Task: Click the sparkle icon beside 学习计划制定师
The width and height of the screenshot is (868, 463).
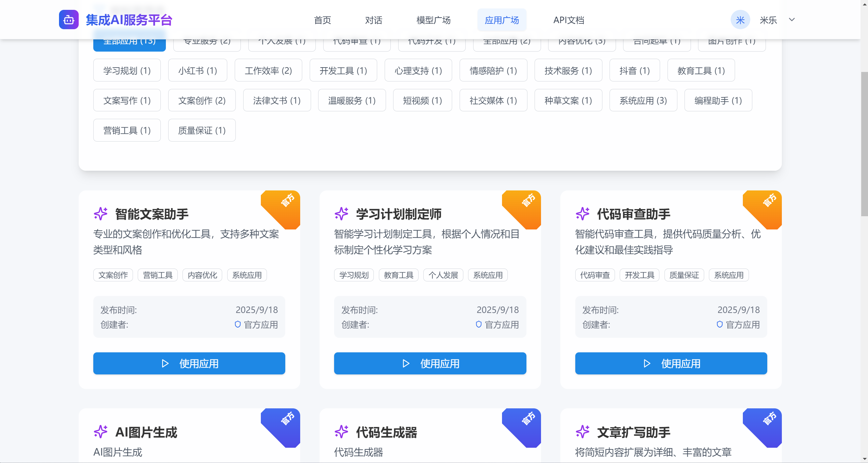Action: [x=341, y=214]
